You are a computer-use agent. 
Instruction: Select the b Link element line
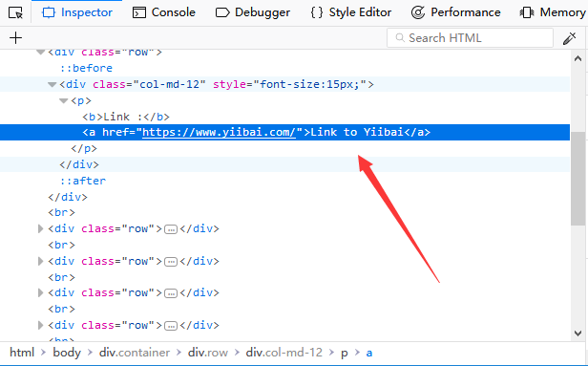point(126,117)
